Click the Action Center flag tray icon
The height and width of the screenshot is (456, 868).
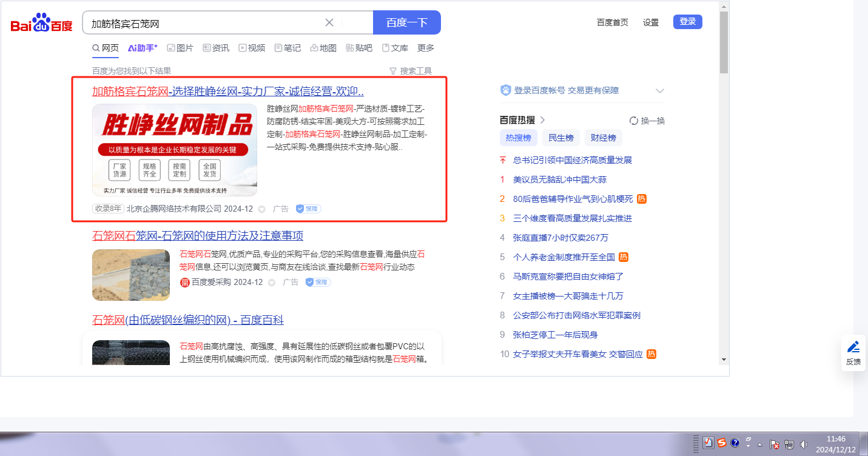pyautogui.click(x=775, y=444)
